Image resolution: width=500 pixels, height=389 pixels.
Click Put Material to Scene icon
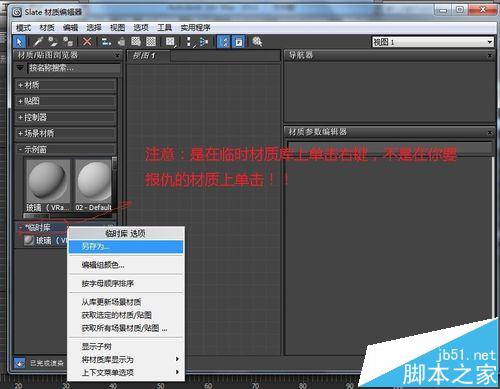(x=53, y=42)
